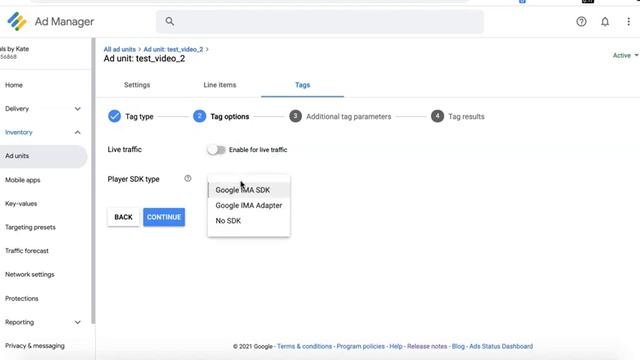Open the three-dot more options menu
The height and width of the screenshot is (360, 640).
tap(629, 22)
